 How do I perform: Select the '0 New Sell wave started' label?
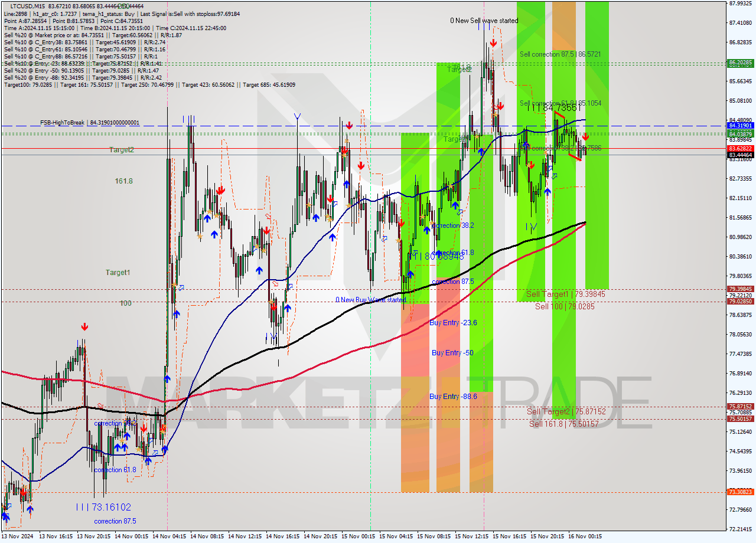coord(484,21)
